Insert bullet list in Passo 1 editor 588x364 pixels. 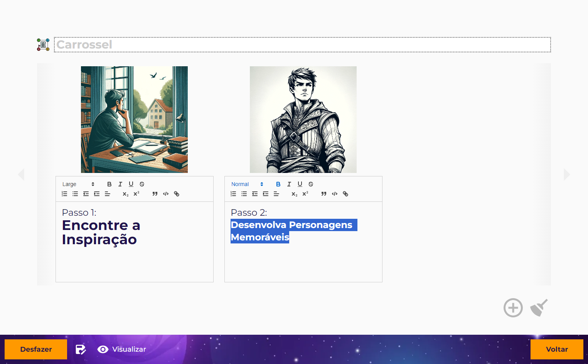[x=75, y=194]
